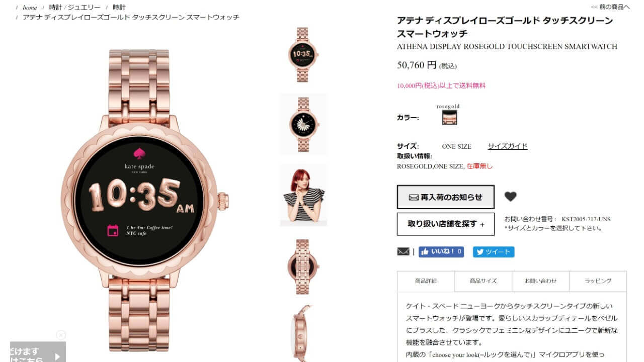
Task: Navigate to home breadcrumb link
Action: click(30, 8)
